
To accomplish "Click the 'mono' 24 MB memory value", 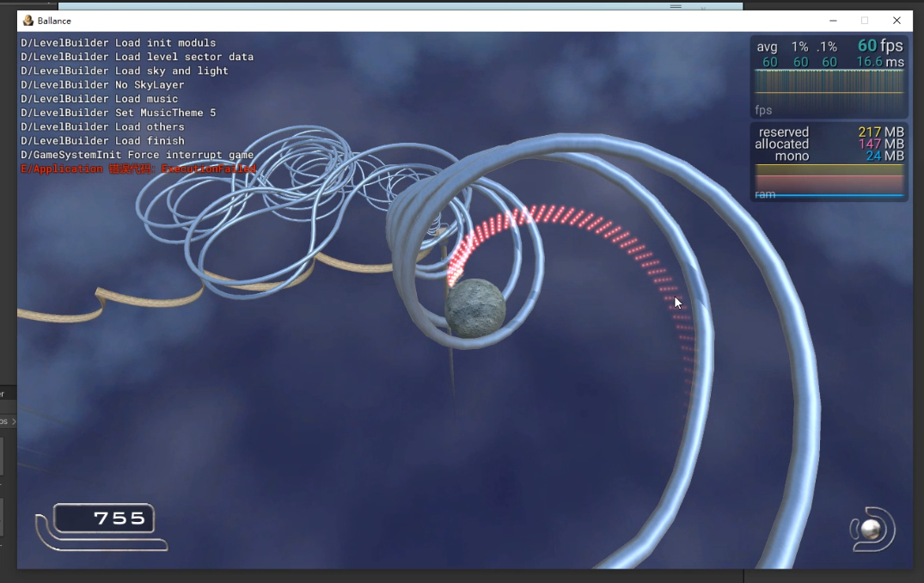I will point(884,156).
